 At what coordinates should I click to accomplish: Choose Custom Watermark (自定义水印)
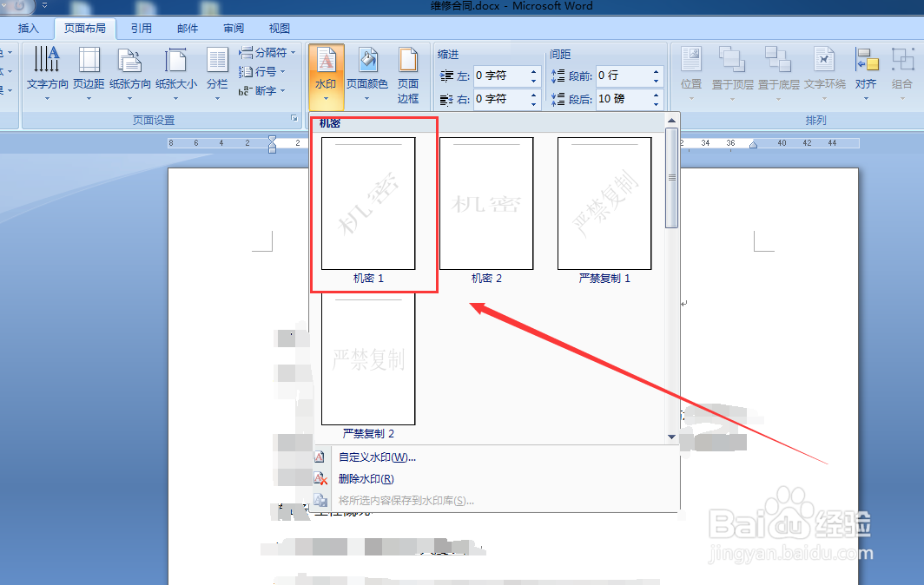(x=377, y=457)
